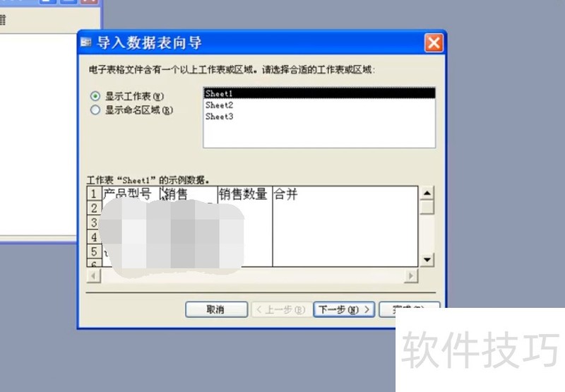This screenshot has height=392, width=565.
Task: Click row number 4 in sample data
Action: pyautogui.click(x=94, y=237)
